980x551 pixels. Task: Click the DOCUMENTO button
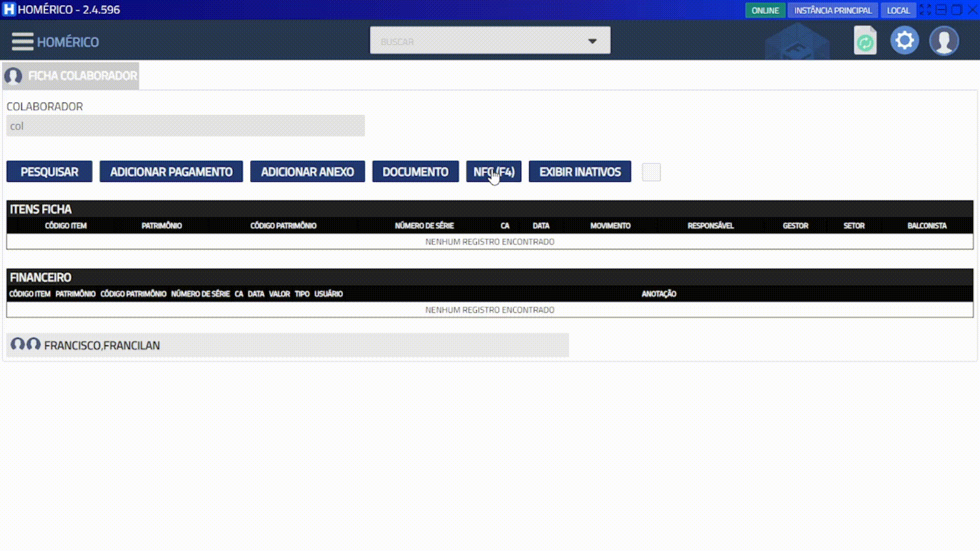pos(415,172)
